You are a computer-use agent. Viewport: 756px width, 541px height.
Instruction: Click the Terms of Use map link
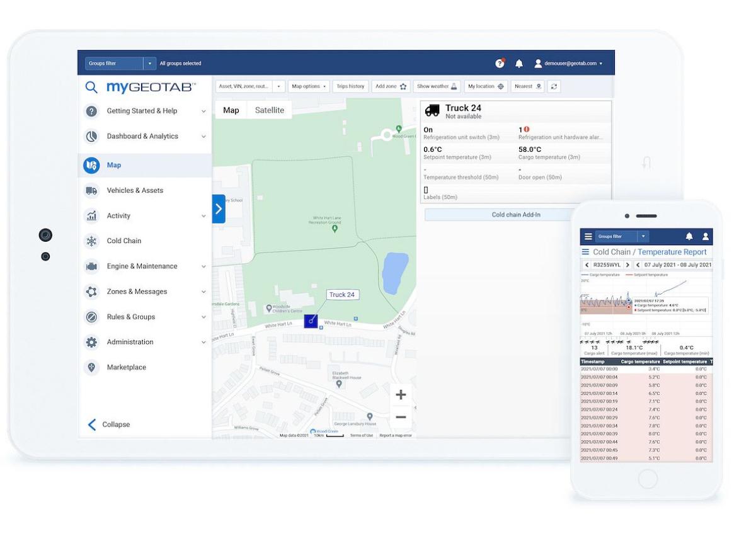pyautogui.click(x=362, y=435)
